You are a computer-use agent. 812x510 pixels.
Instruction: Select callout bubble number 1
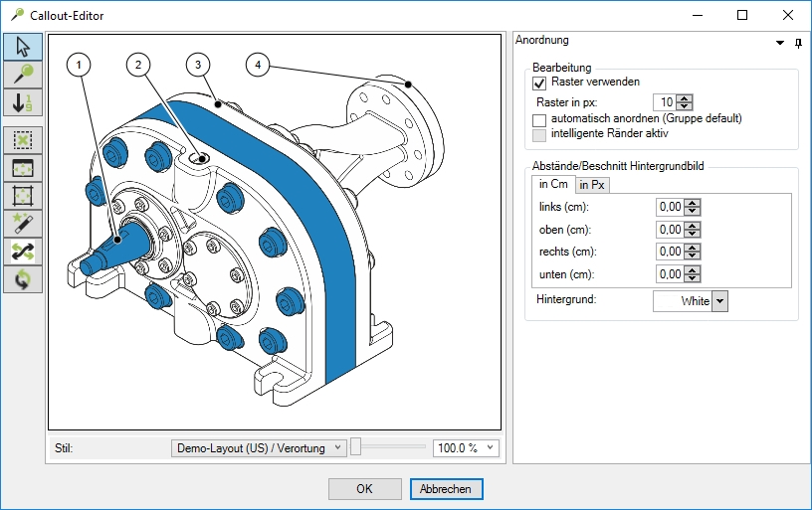79,66
